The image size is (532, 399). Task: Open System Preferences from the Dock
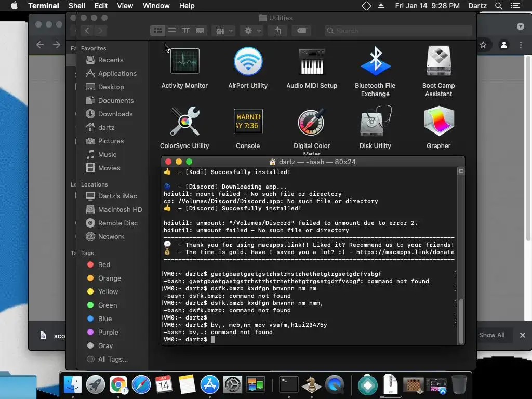click(x=232, y=385)
